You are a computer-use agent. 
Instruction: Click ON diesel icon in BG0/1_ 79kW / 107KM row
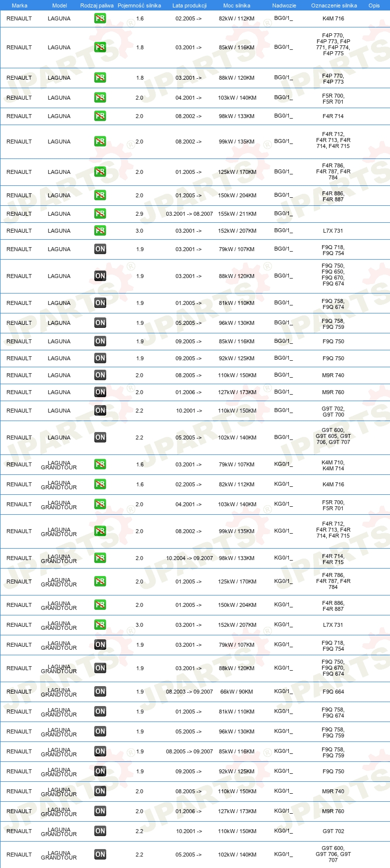coord(100,249)
